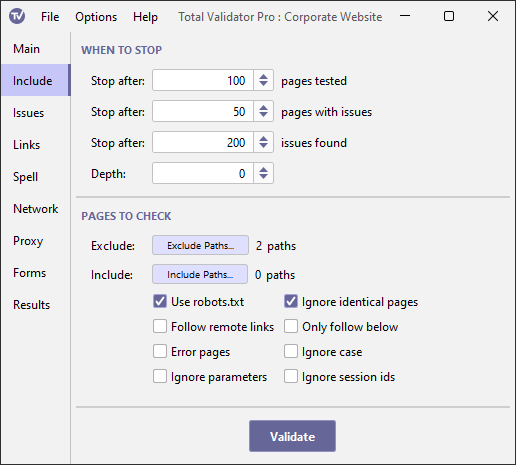
Task: Open the Exclude Paths dialog
Action: tap(200, 245)
